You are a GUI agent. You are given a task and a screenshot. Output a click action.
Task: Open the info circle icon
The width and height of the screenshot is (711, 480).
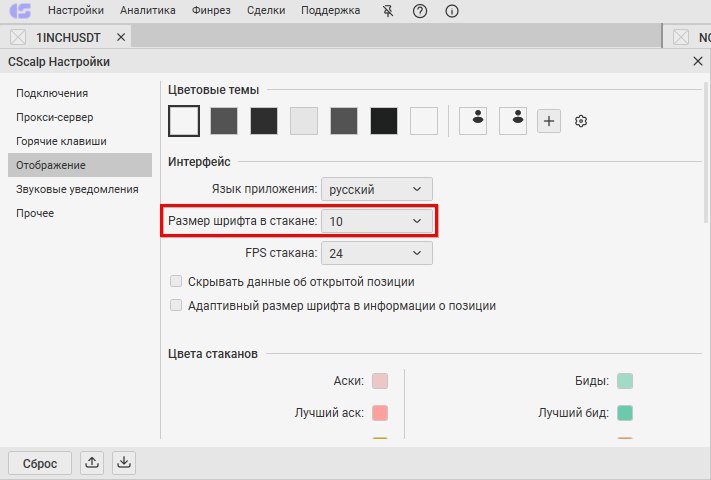[x=452, y=10]
